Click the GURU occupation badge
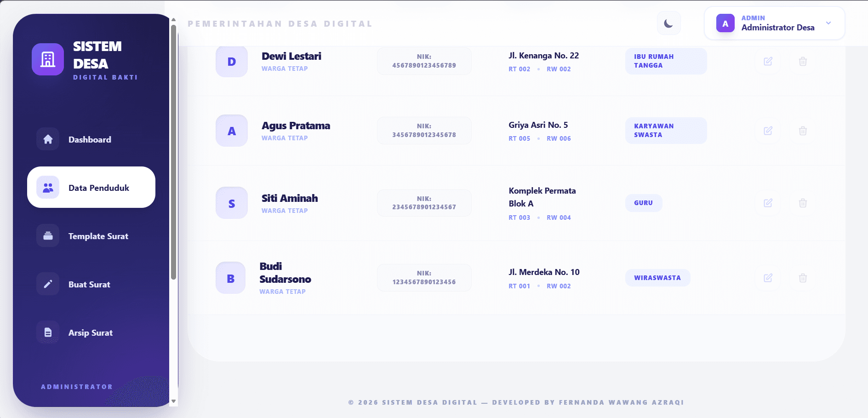This screenshot has height=418, width=868. pyautogui.click(x=643, y=203)
